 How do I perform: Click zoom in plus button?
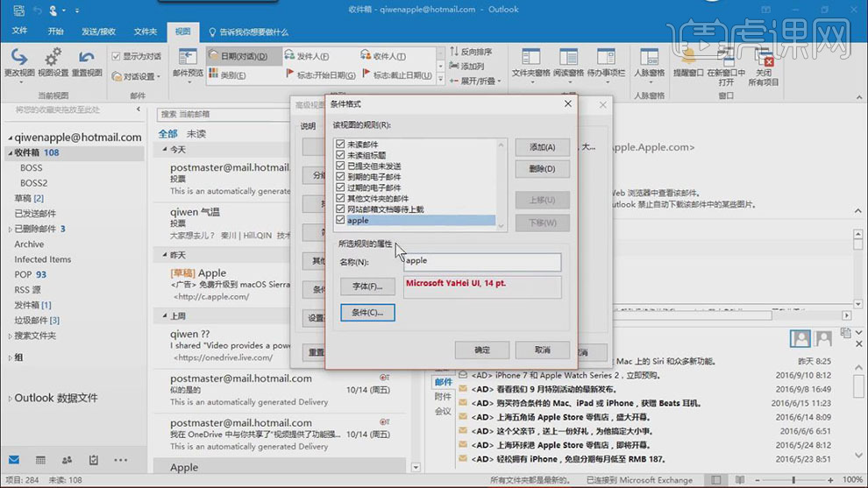point(830,480)
